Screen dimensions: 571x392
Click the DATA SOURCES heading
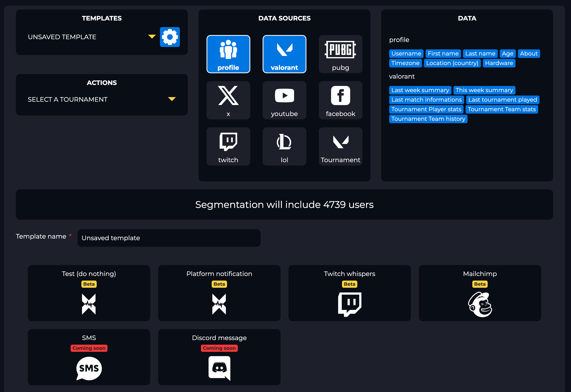tap(284, 18)
